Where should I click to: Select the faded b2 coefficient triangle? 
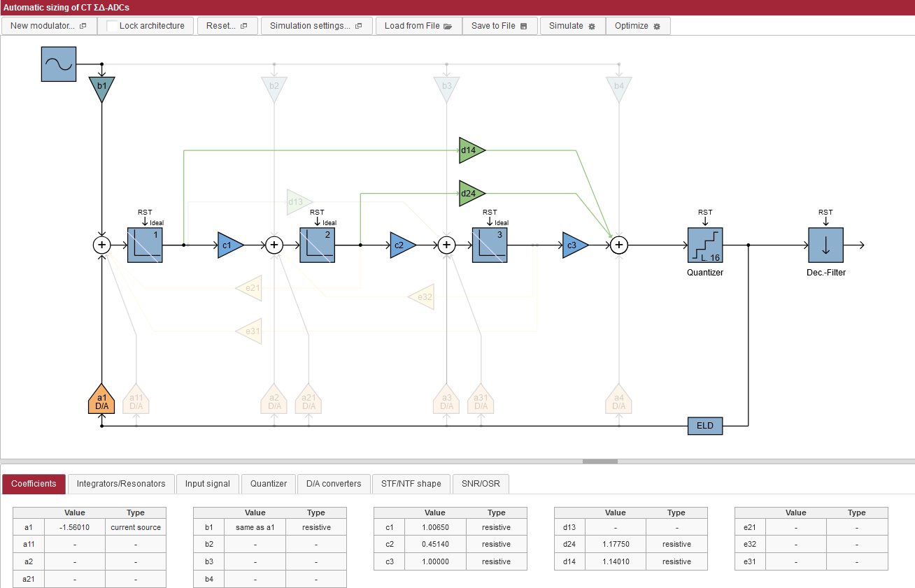click(x=274, y=89)
